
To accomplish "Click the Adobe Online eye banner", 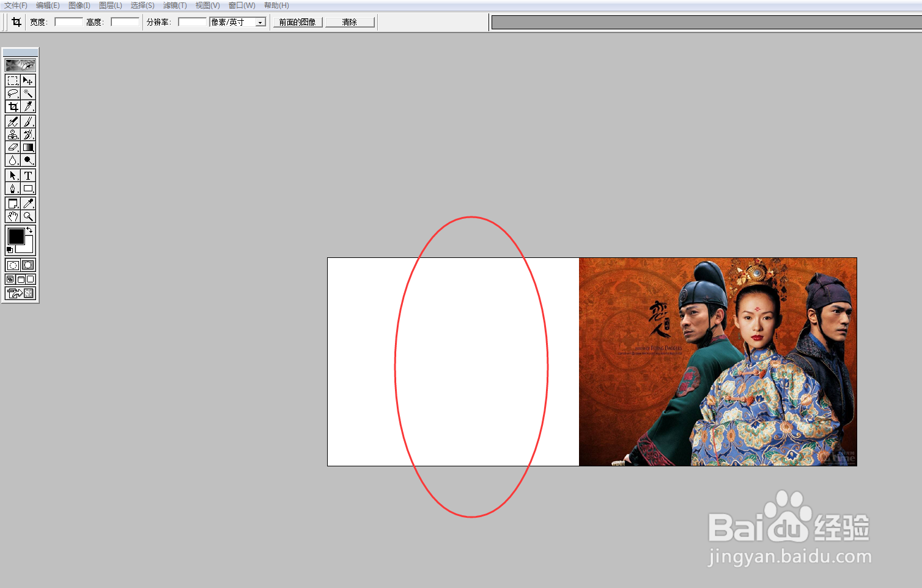I will coord(21,65).
